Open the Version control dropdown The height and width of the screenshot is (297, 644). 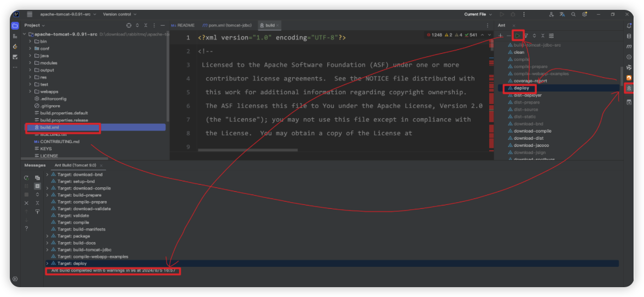pos(119,14)
